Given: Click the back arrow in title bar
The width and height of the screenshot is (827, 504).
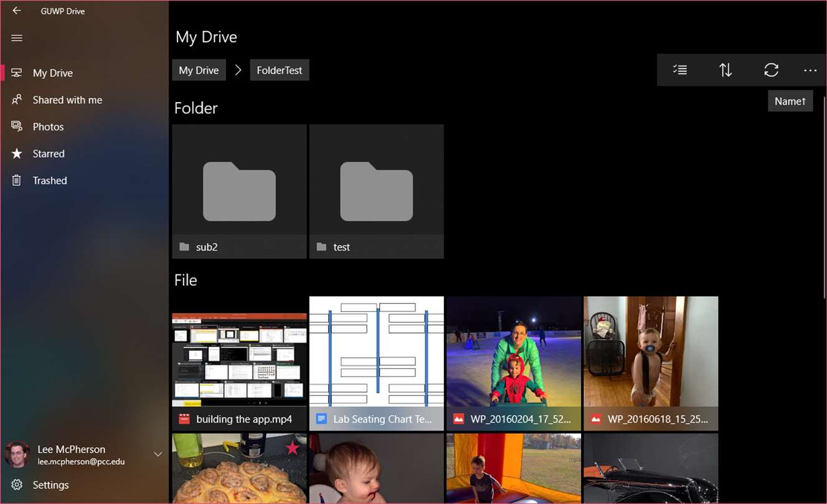Looking at the screenshot, I should [x=17, y=11].
